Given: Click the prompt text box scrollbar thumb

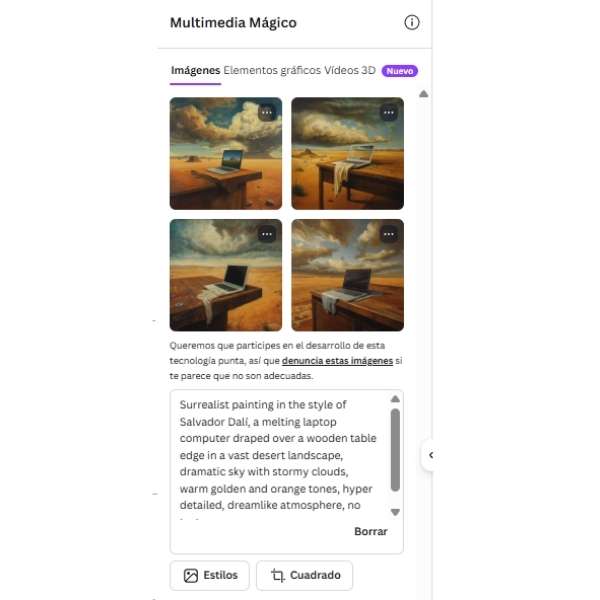Looking at the screenshot, I should point(395,450).
